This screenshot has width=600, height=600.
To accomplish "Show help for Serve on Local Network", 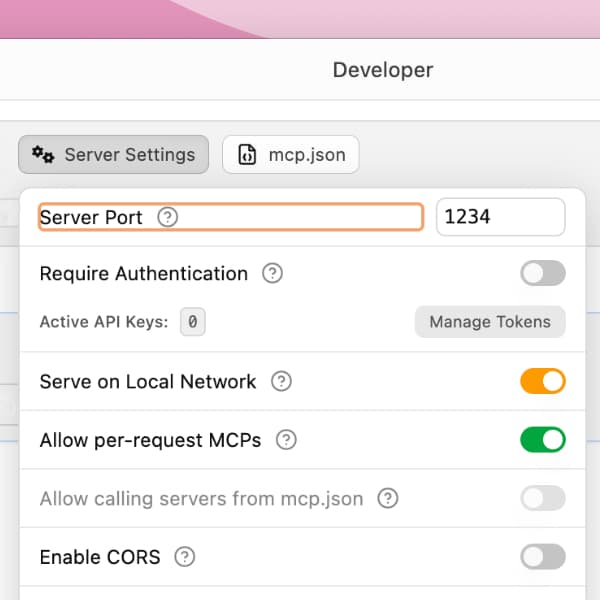I will [281, 382].
